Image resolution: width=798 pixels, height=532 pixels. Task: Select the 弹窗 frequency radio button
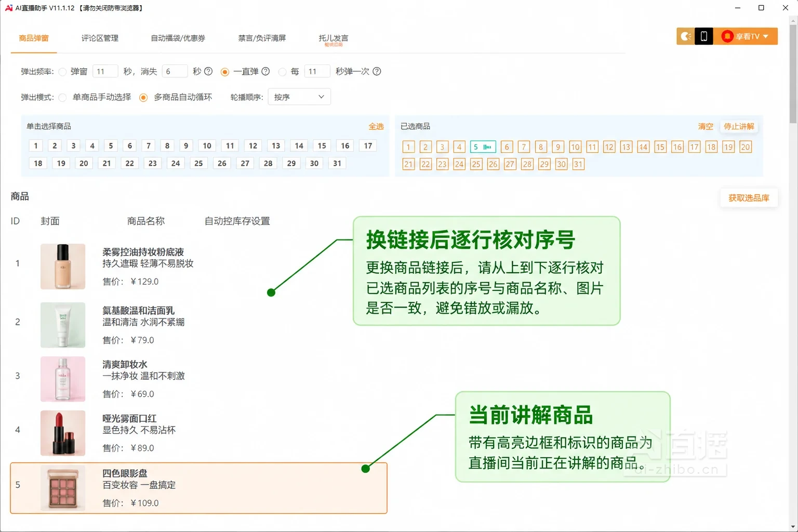62,72
